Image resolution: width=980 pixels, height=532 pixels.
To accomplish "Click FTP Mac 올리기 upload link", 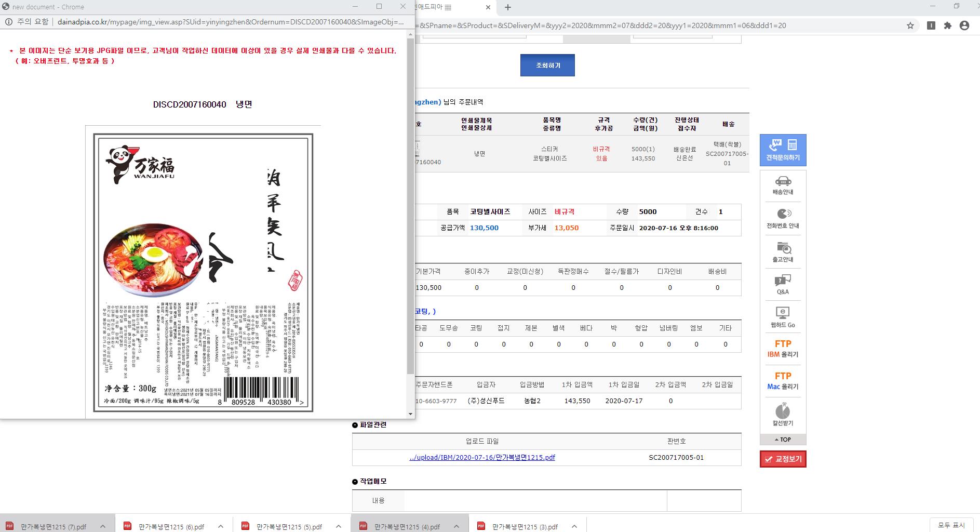I will (x=783, y=381).
